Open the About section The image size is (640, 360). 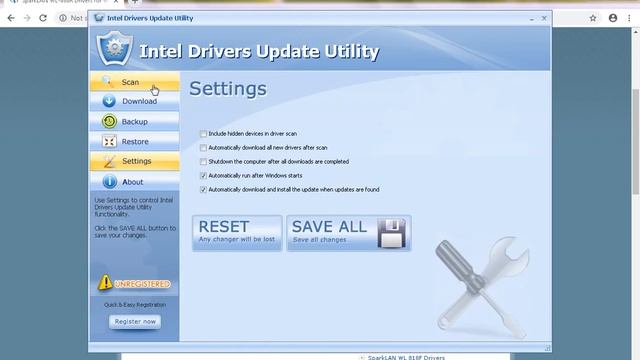click(x=135, y=182)
